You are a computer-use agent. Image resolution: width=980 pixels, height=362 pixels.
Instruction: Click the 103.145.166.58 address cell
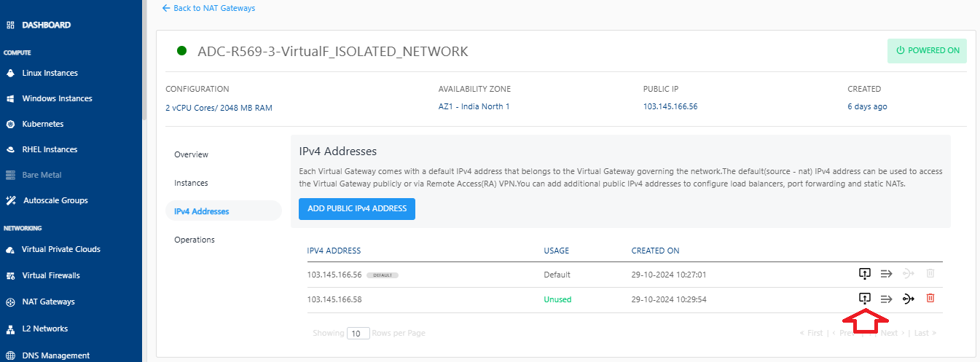click(334, 299)
